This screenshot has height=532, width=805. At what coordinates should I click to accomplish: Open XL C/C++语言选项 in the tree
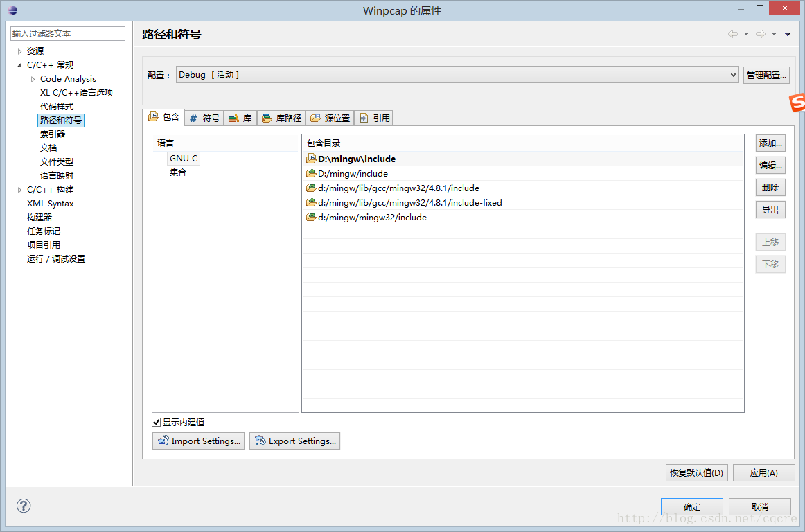coord(76,92)
